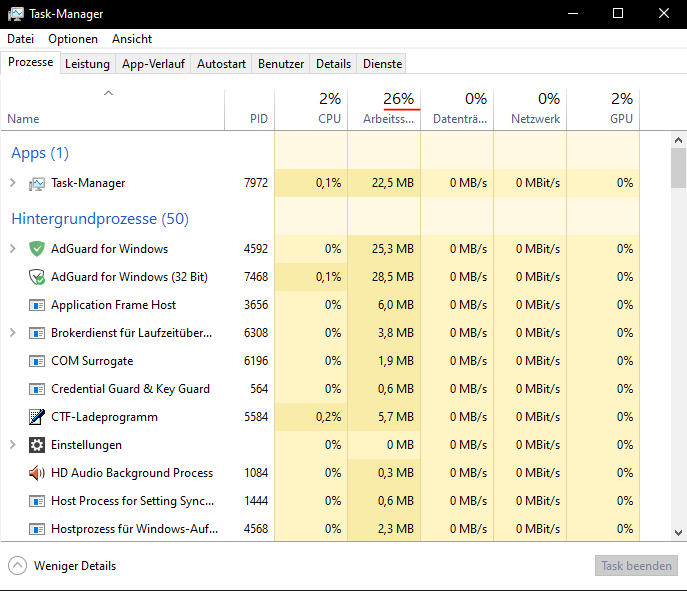Select the Credential Guard & Key Guard row
Screen dimensions: 687x591
pyautogui.click(x=130, y=389)
